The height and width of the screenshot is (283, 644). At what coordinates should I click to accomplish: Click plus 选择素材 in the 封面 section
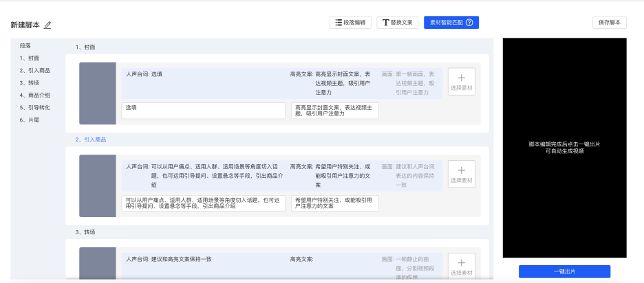(461, 82)
